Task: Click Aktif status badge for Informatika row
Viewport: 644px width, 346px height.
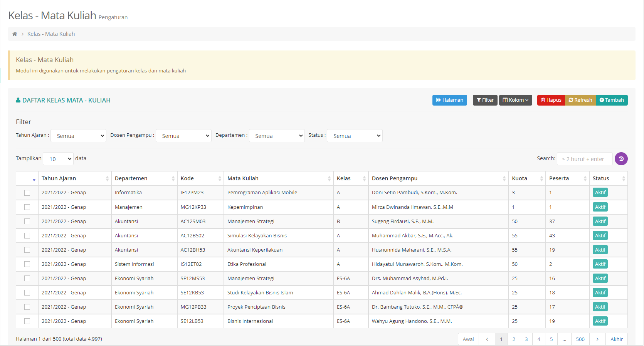Action: pyautogui.click(x=600, y=193)
